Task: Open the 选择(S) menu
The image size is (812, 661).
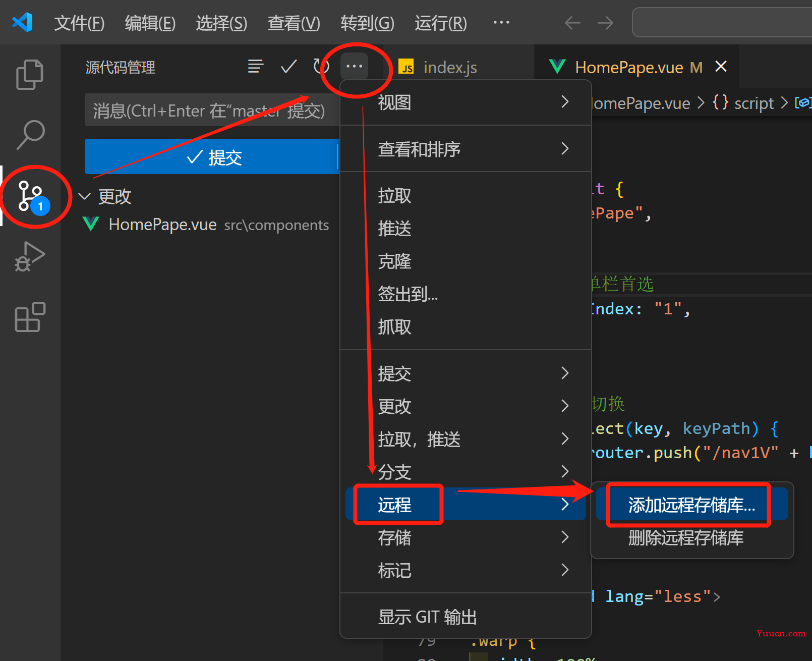Action: tap(221, 23)
